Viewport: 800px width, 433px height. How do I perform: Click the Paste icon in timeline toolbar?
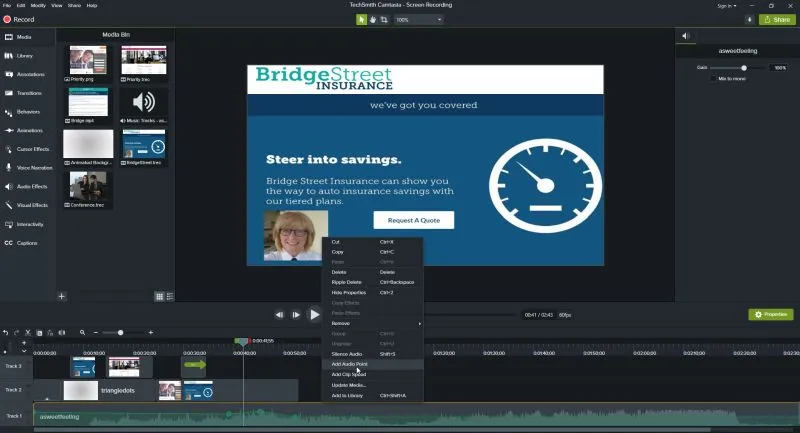coord(50,333)
